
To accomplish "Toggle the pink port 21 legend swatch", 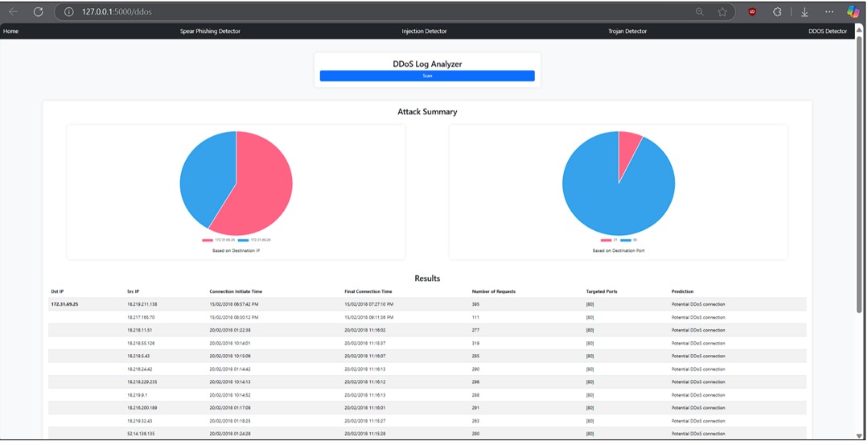I will click(x=607, y=241).
